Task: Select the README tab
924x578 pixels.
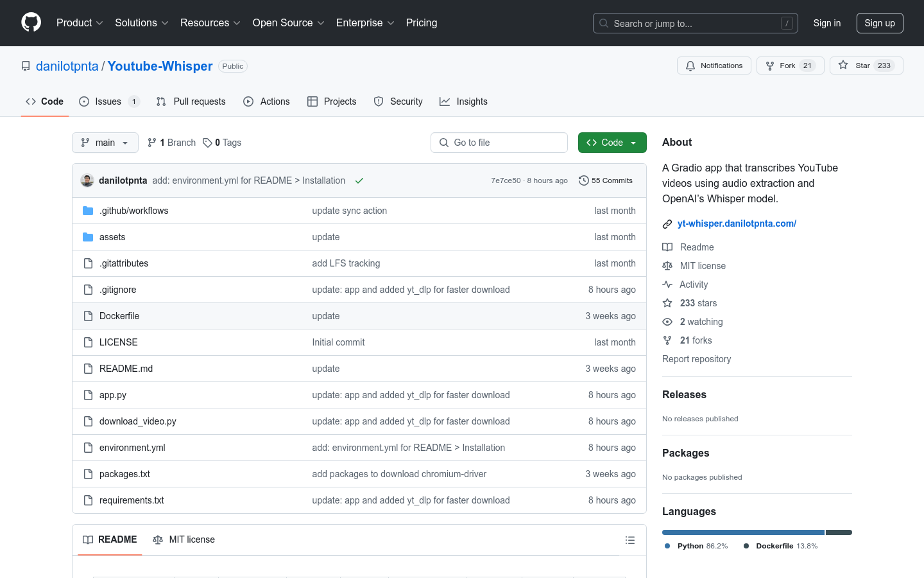Action: [110, 539]
